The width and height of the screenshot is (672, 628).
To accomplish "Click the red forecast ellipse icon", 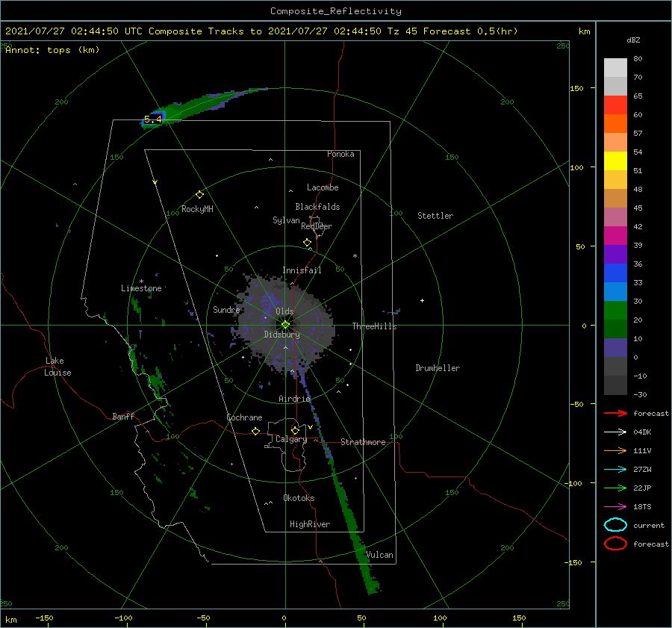I will [x=615, y=544].
